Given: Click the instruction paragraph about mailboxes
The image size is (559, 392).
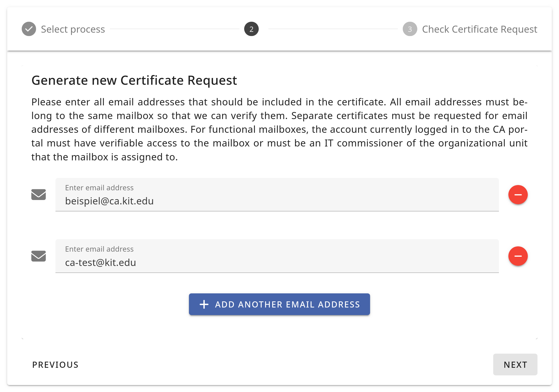Looking at the screenshot, I should pos(279,129).
